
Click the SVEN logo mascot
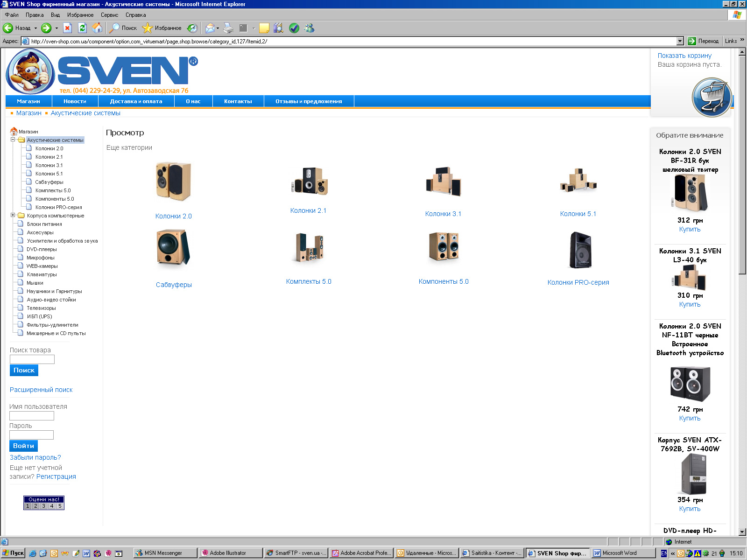30,71
